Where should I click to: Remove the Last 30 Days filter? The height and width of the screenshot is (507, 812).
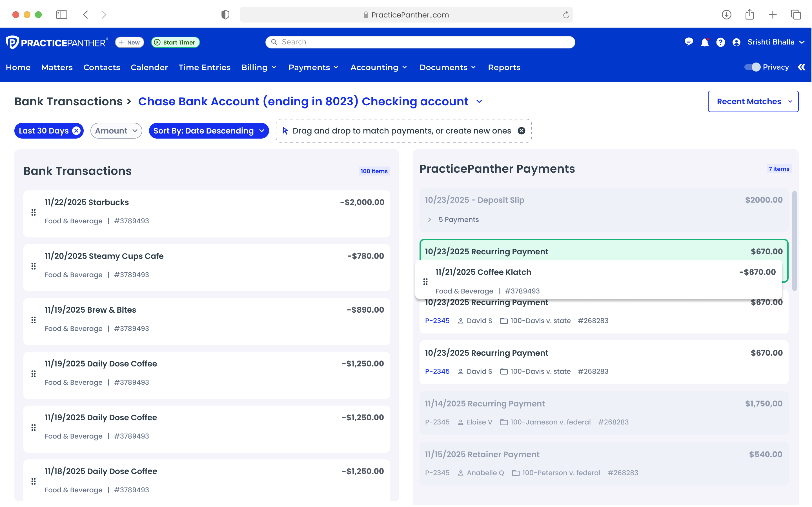(76, 131)
